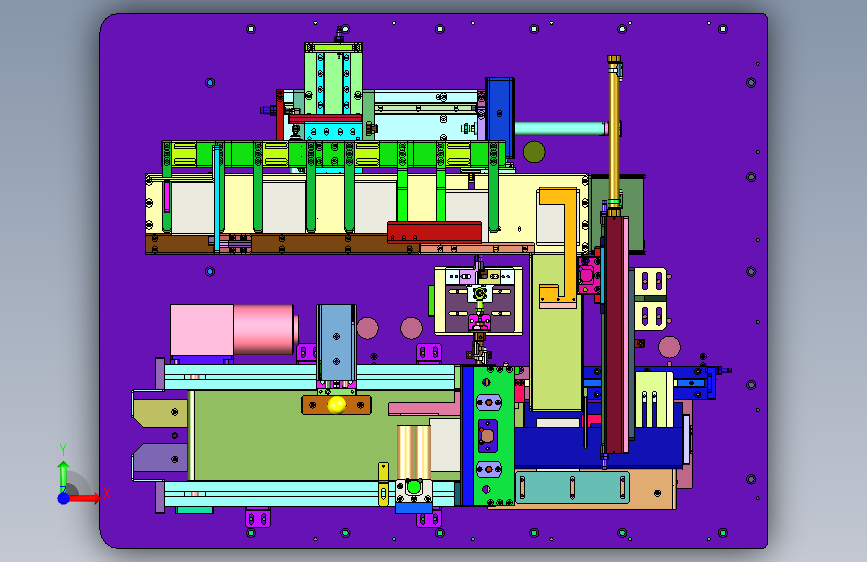Click the blue Z axis ball on triad
867x562 pixels.
[63, 498]
